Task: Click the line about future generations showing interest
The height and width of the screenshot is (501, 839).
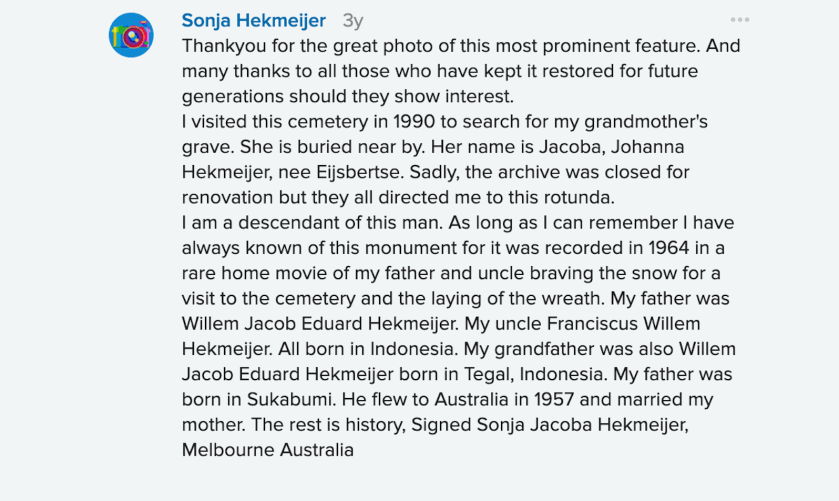Action: tap(347, 97)
